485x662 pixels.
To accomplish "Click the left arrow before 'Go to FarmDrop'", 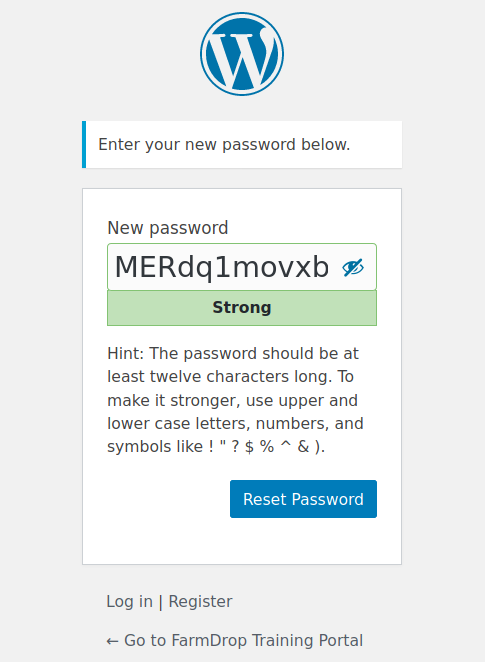I will (112, 641).
